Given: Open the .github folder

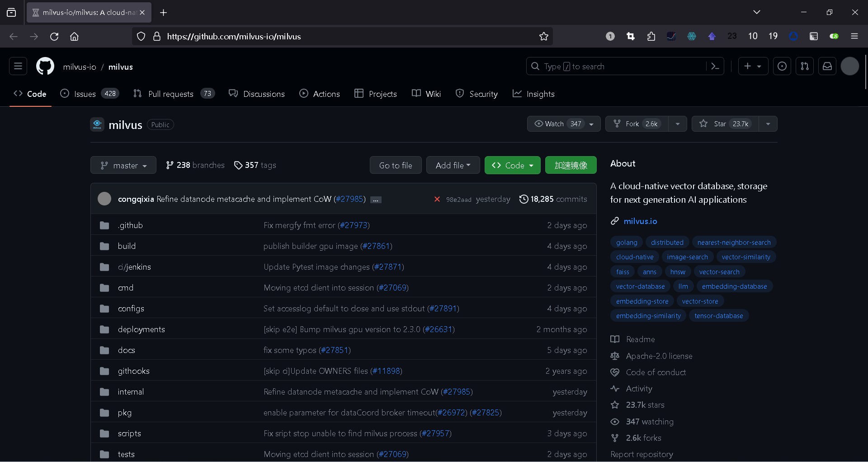Looking at the screenshot, I should coord(130,225).
